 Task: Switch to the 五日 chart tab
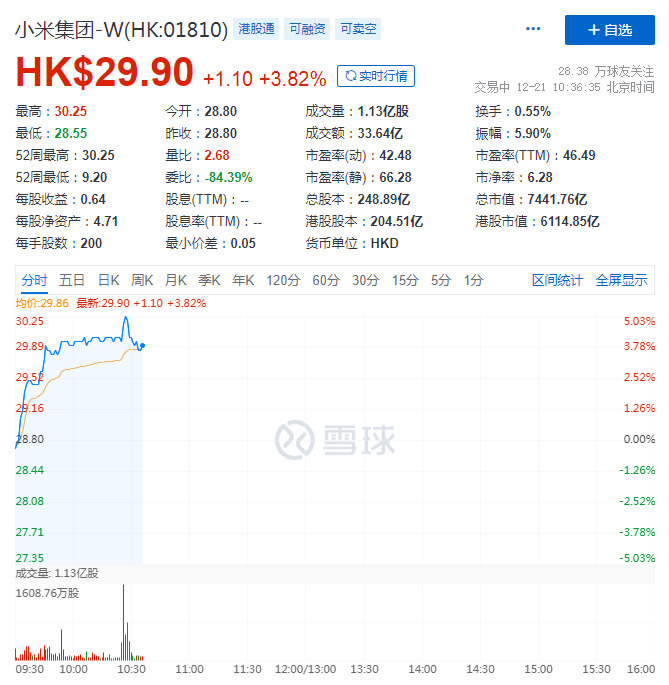tap(72, 280)
